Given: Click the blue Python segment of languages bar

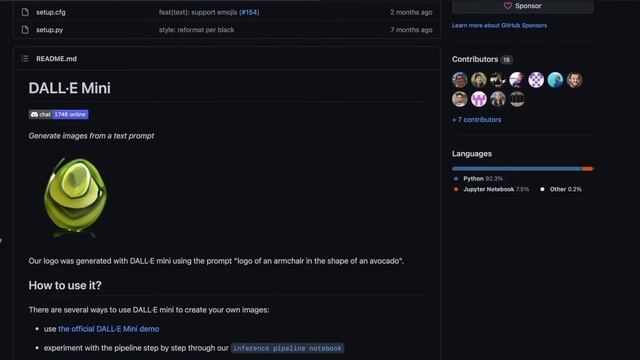Looking at the screenshot, I should 516,169.
